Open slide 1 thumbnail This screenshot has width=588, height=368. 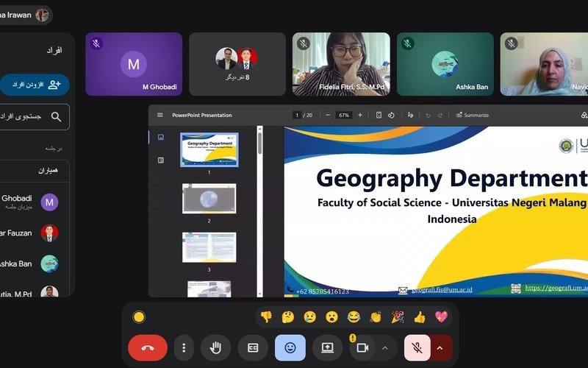[x=209, y=149]
